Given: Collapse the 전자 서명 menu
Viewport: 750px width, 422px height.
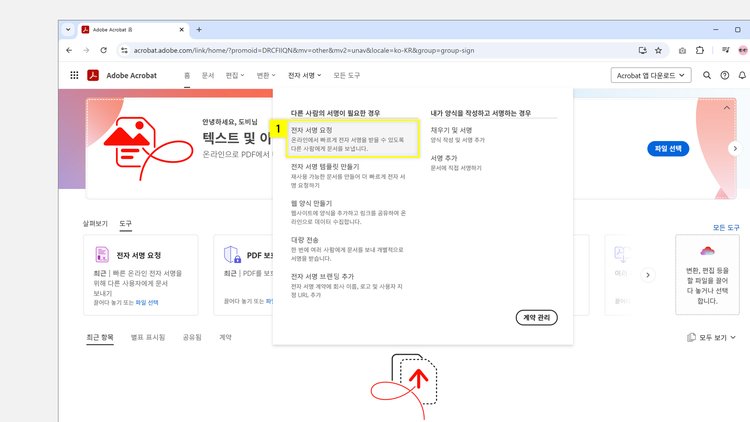Looking at the screenshot, I should tap(304, 75).
